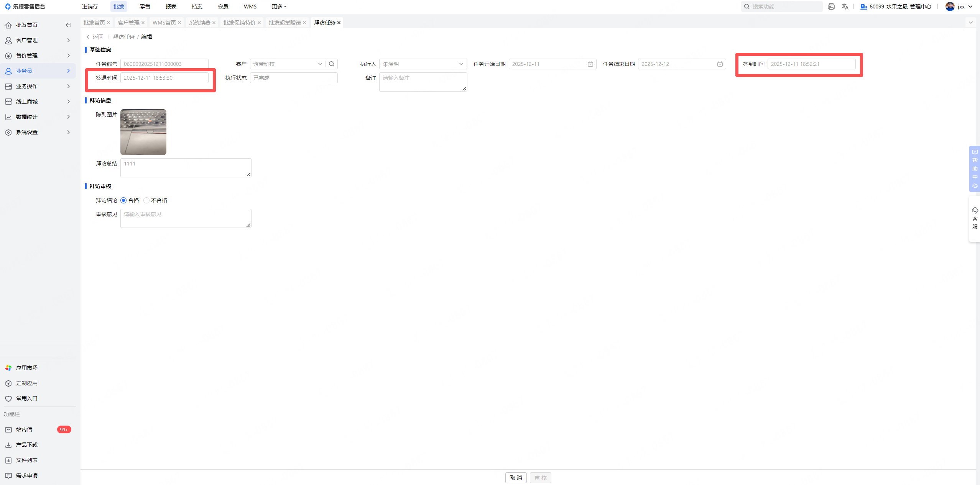Select the 合格 radio option
Screen dimensions: 980x485
(123, 200)
